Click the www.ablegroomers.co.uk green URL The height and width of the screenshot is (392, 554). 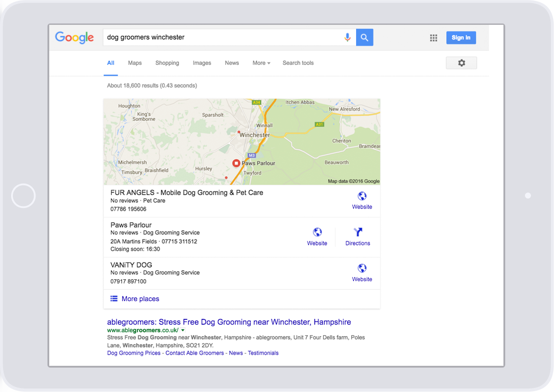coord(143,330)
